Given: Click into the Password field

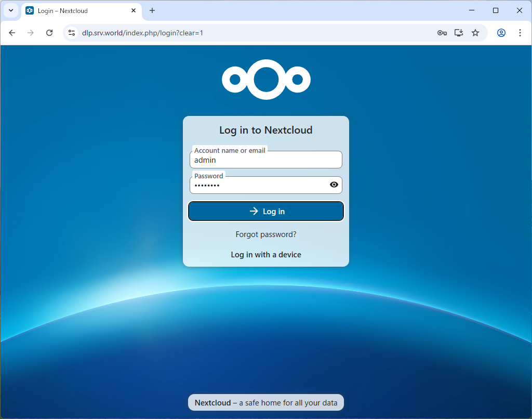Looking at the screenshot, I should pos(257,185).
